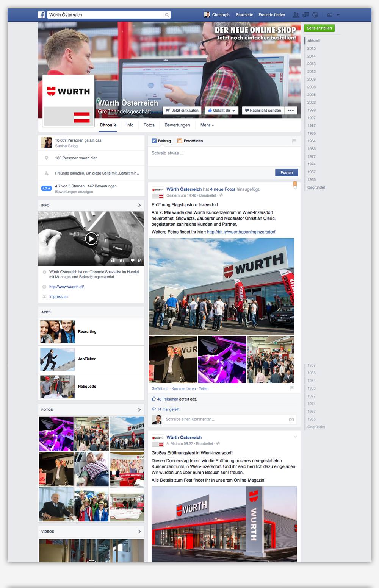Screen dimensions: 379x588
Task: Open the Fotos tab
Action: [149, 125]
